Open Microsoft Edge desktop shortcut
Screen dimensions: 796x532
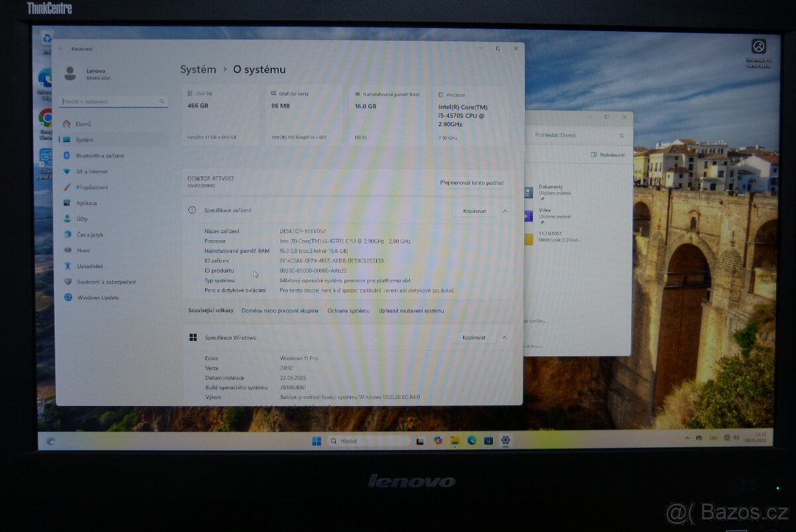click(x=45, y=84)
